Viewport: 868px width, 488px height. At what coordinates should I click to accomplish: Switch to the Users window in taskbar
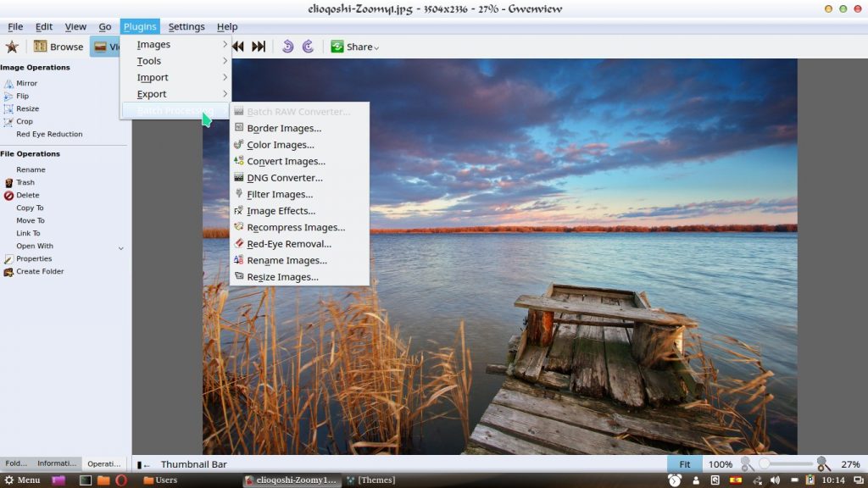pyautogui.click(x=160, y=480)
